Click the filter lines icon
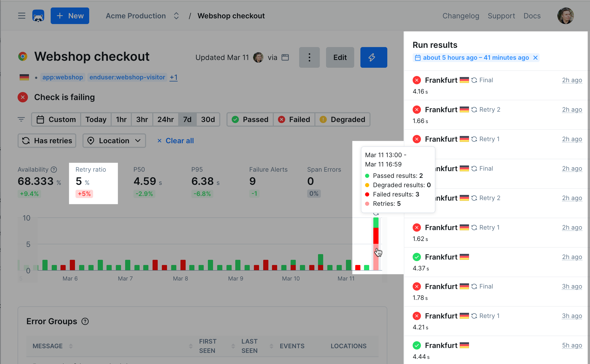Screen dimensions: 590x364 pyautogui.click(x=21, y=119)
